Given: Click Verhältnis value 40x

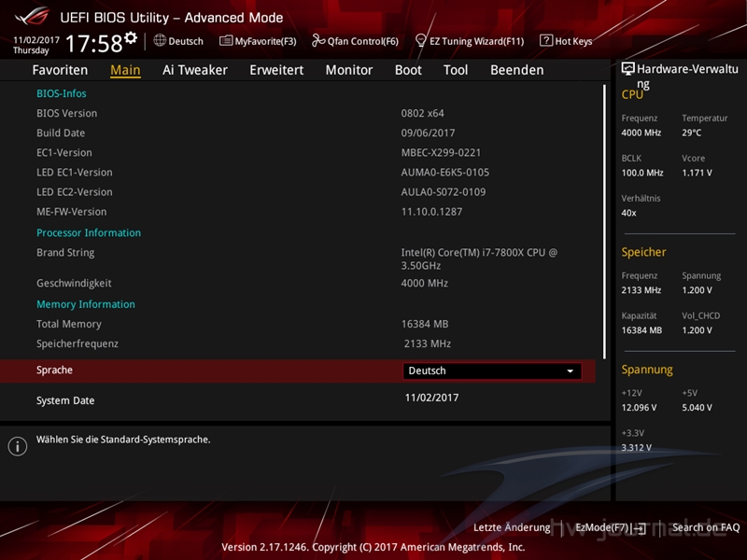Looking at the screenshot, I should (x=628, y=213).
